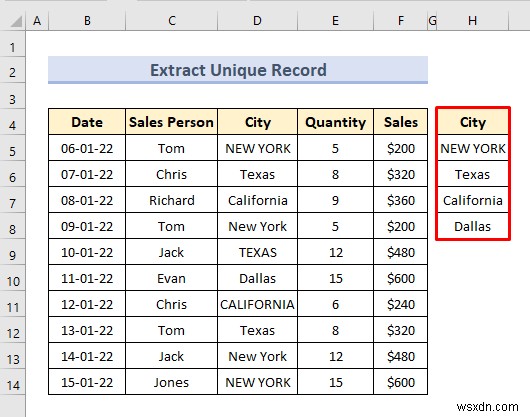Click 'Jack' in the 10-01-22 row
Screen dimensions: 530x417
(171, 252)
